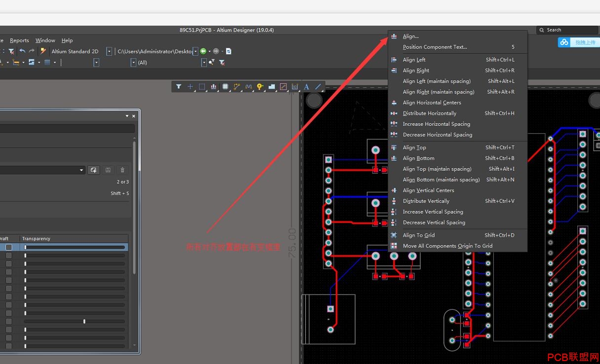600x364 pixels.
Task: Choose Distribute Vertically
Action: [x=458, y=201]
